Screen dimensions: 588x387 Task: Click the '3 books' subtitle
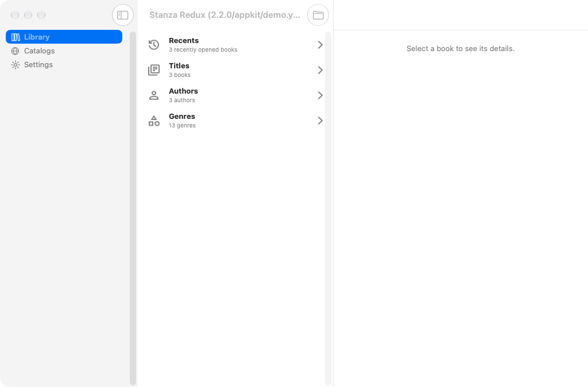click(x=180, y=75)
